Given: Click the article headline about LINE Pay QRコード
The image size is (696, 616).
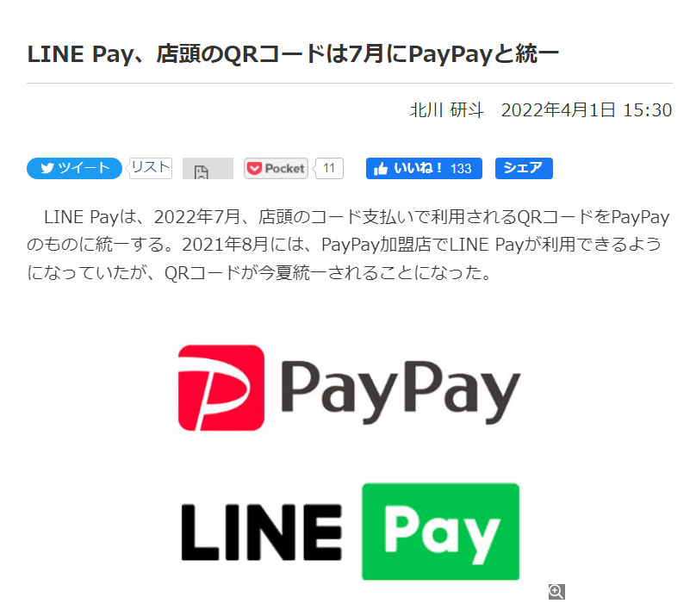Looking at the screenshot, I should click(293, 54).
